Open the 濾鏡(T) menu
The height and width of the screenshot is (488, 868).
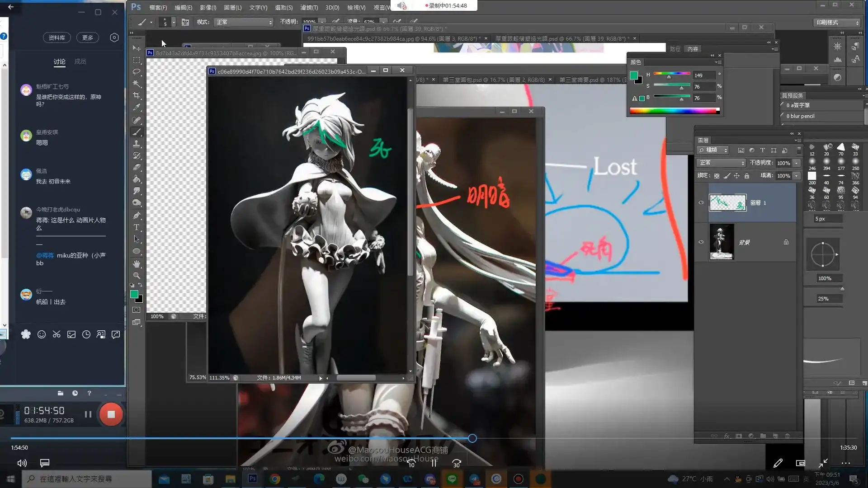(309, 8)
